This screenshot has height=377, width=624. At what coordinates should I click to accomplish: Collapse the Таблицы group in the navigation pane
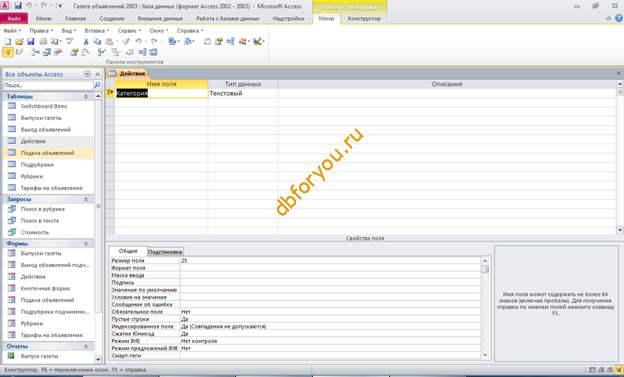click(86, 96)
